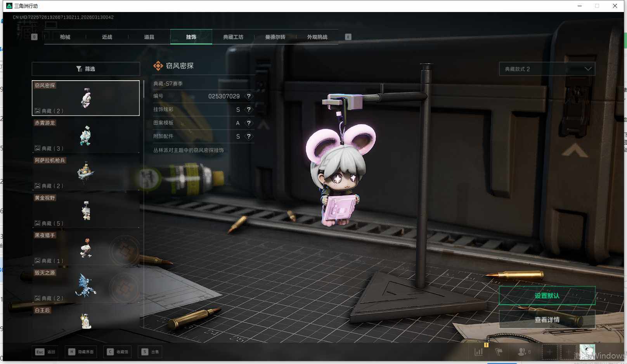Click the 丛林派对主题中的窃风密探挂饰 description
Screen dimensions: 627x364
(x=189, y=150)
